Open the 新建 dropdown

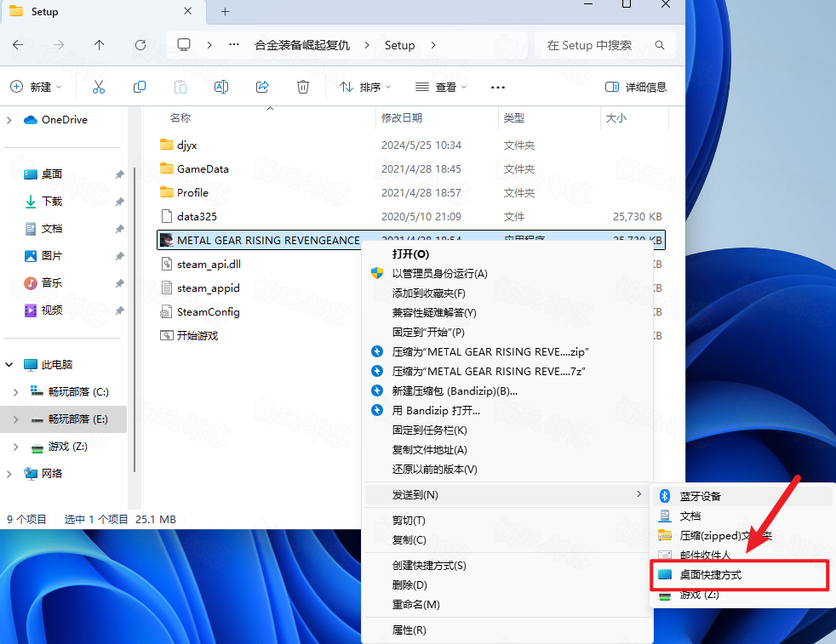point(37,87)
